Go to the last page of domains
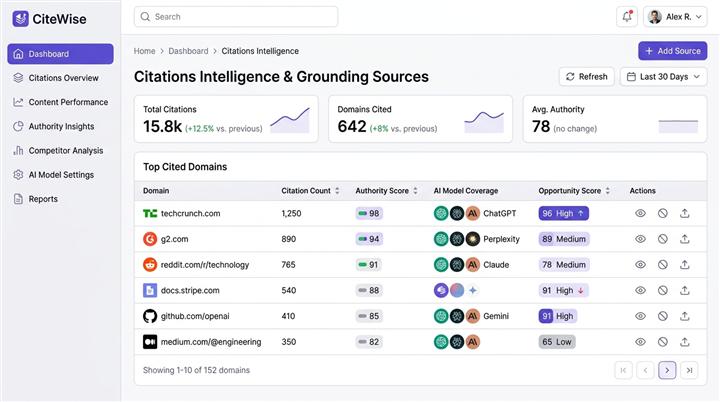Screen dimensions: 720x402 (x=689, y=370)
